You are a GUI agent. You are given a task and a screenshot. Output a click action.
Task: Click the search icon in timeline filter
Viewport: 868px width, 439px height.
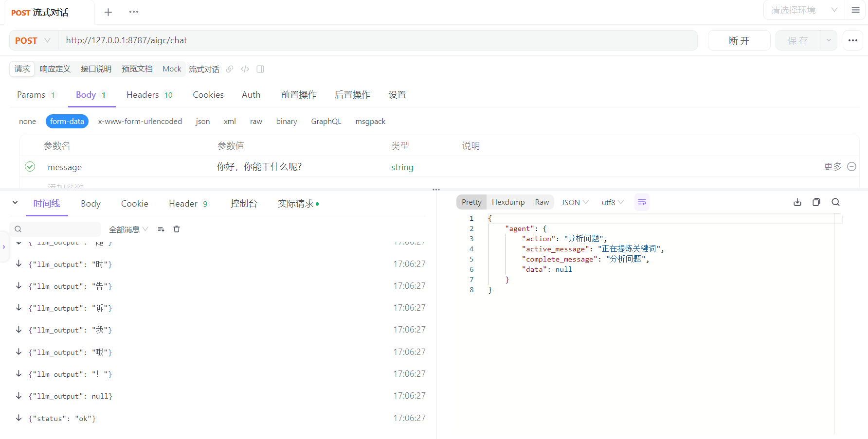point(18,229)
